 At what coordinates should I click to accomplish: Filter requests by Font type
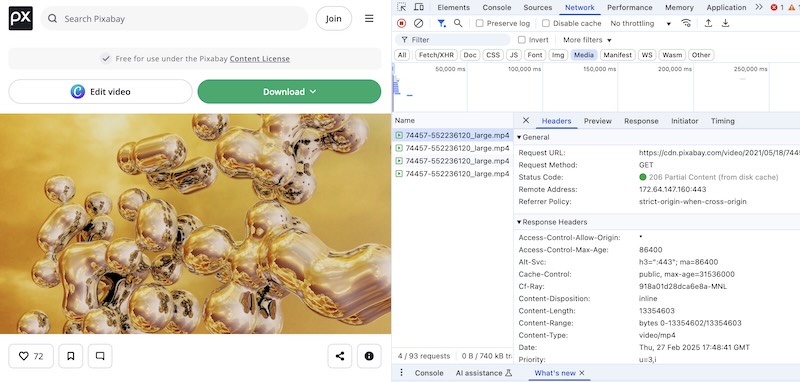[535, 55]
